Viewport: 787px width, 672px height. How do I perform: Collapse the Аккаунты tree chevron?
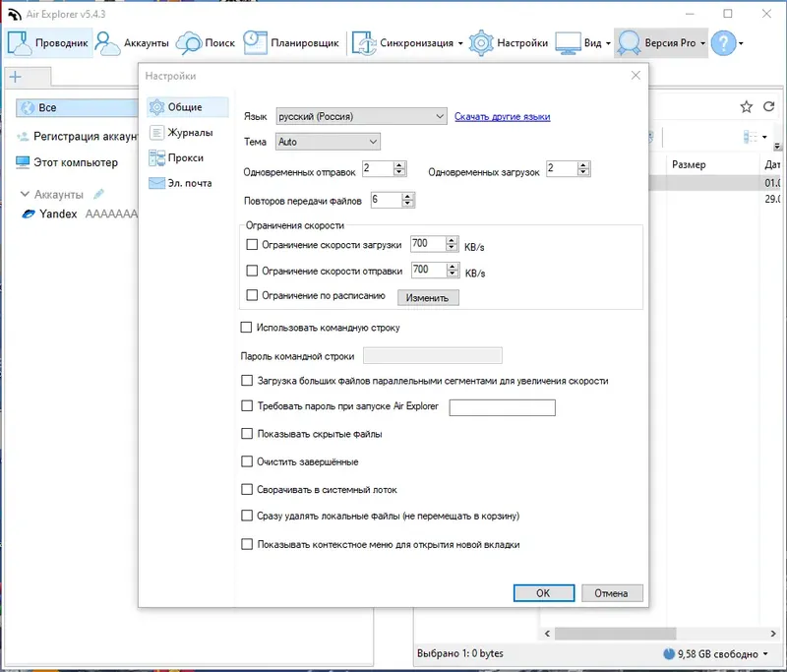coord(24,194)
